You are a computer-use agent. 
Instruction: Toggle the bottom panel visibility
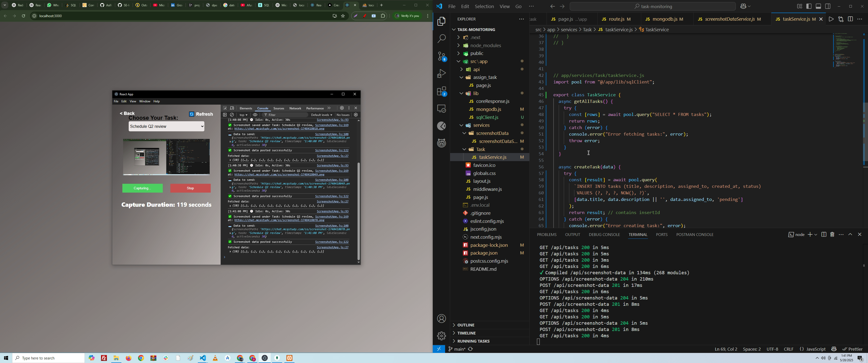[819, 6]
